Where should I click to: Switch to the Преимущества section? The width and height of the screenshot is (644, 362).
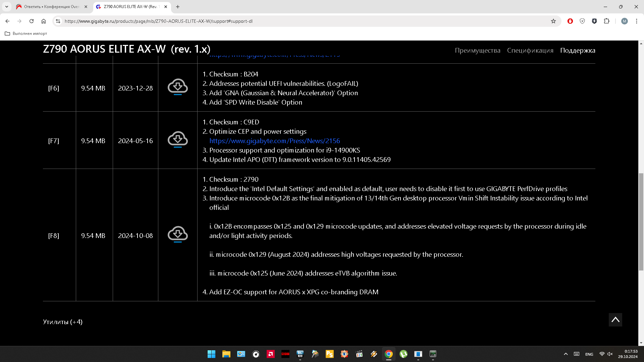click(x=477, y=50)
